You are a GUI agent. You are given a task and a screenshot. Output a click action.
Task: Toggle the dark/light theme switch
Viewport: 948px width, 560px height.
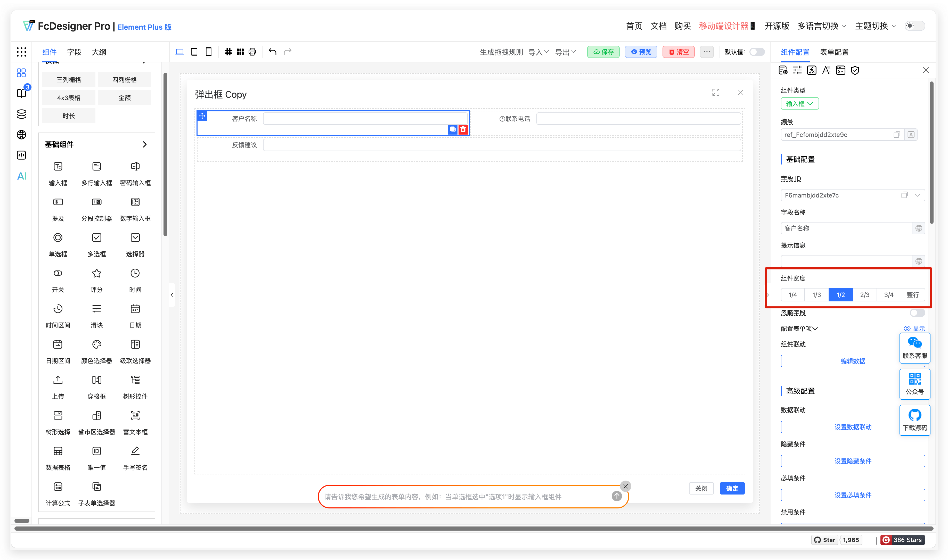[915, 26]
